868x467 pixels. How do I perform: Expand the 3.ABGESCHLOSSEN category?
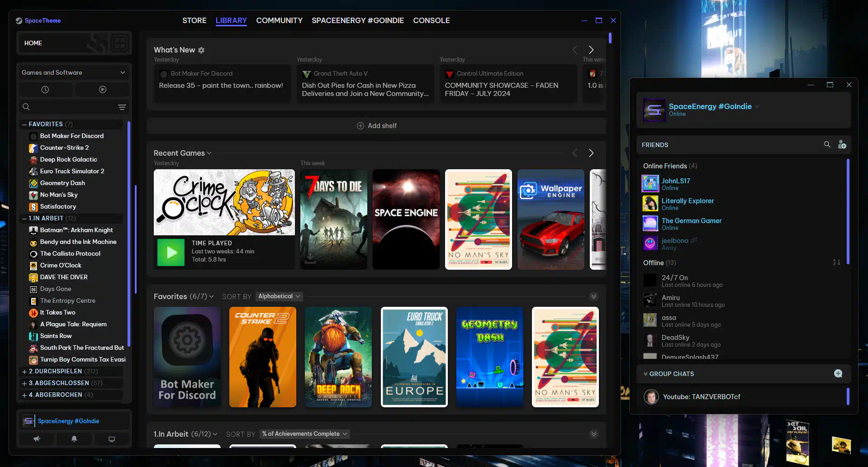[24, 383]
